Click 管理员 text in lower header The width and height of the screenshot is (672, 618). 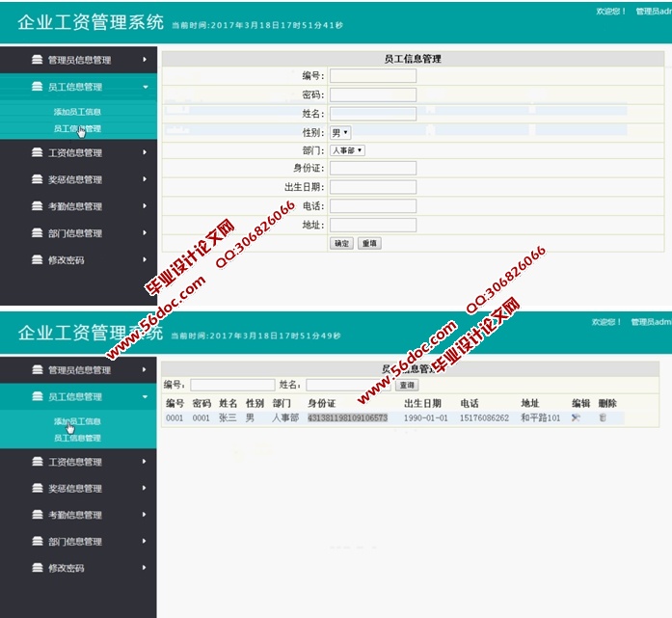644,322
